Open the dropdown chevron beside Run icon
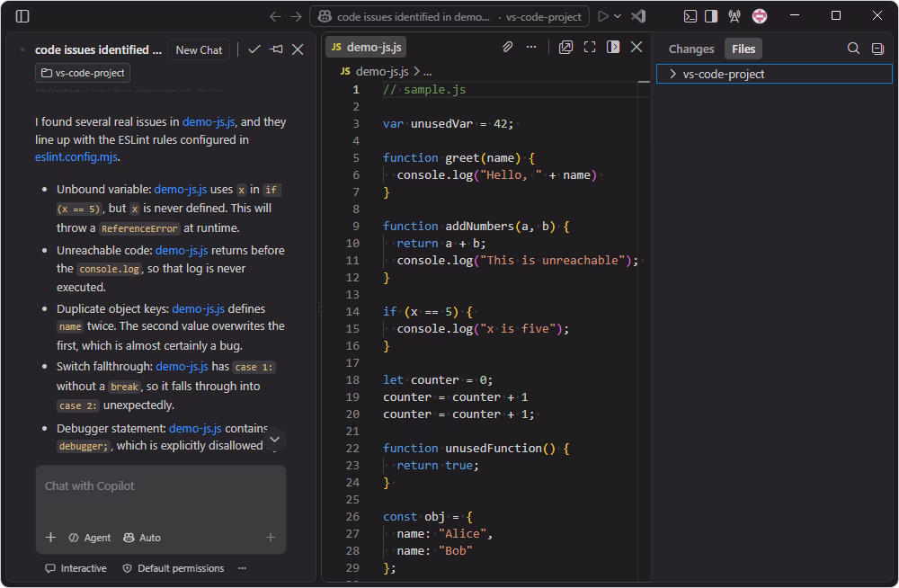 [618, 16]
